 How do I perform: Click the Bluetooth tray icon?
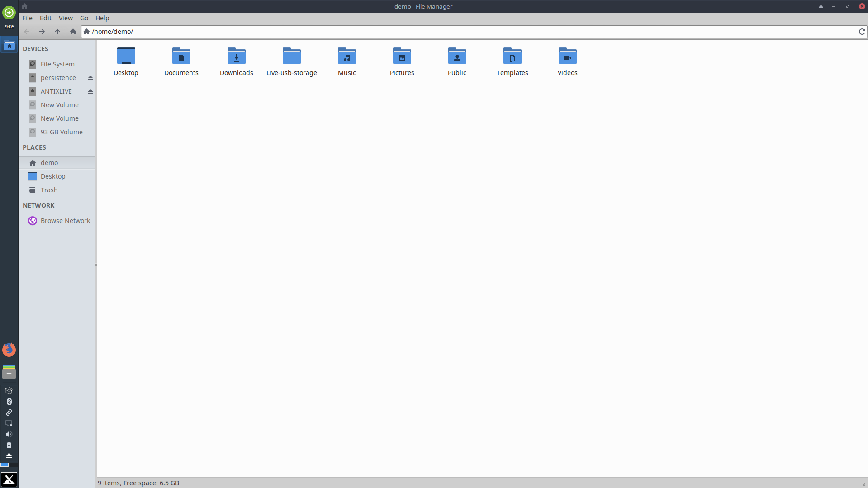[x=9, y=402]
